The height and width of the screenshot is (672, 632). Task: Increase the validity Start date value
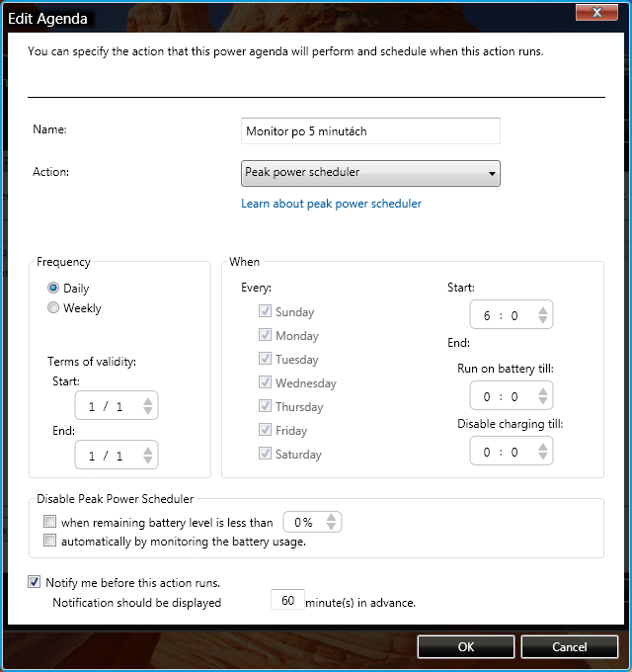click(x=147, y=400)
